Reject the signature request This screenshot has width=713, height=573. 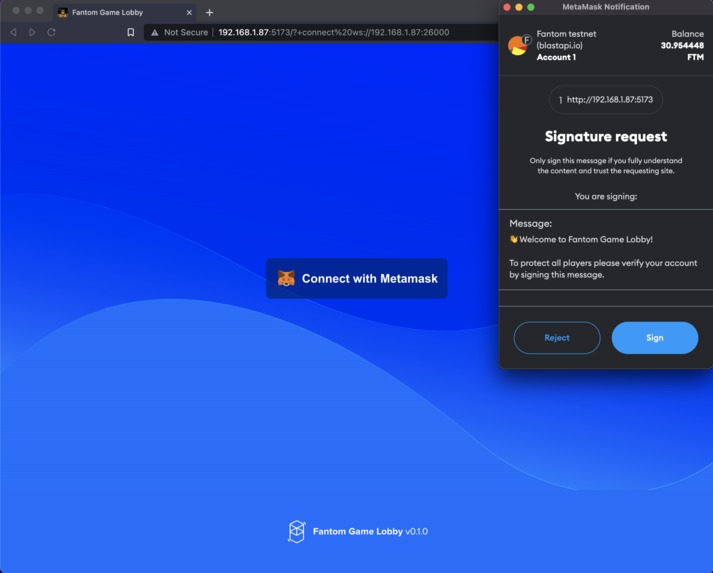tap(557, 338)
